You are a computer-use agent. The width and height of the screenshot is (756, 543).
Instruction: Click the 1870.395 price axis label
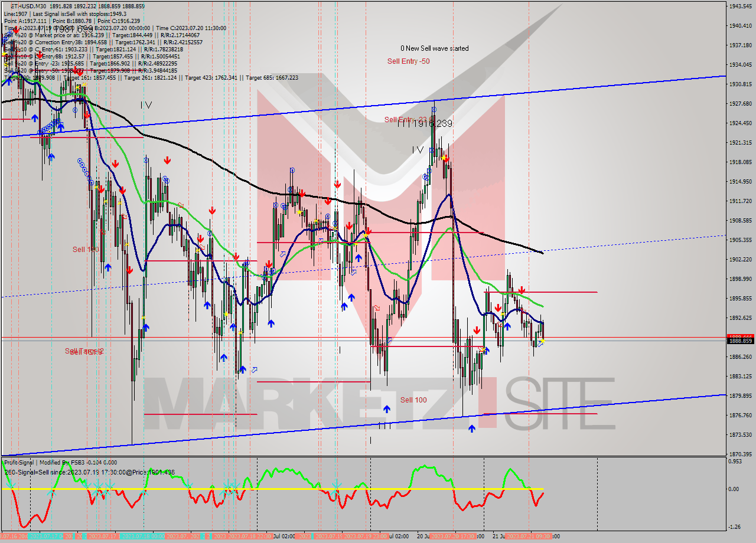pos(740,454)
